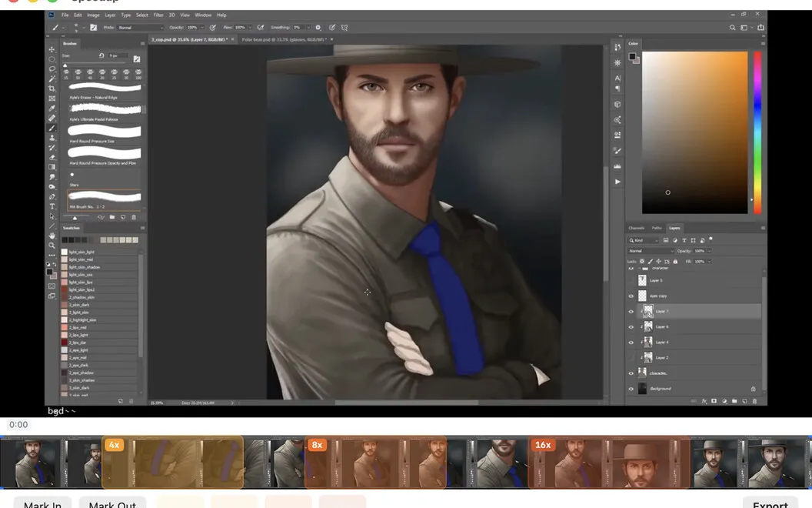The image size is (812, 508).
Task: Activate the Eyedropper tool
Action: [x=52, y=109]
